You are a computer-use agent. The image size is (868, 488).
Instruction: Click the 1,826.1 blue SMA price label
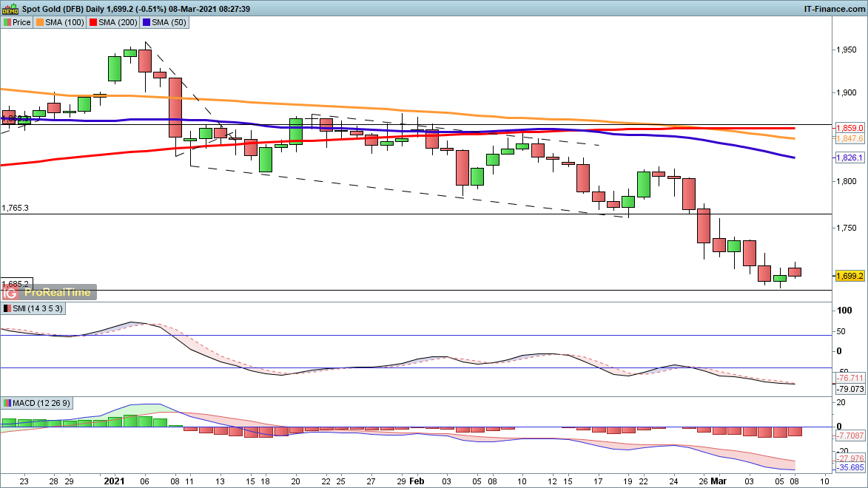pyautogui.click(x=850, y=158)
